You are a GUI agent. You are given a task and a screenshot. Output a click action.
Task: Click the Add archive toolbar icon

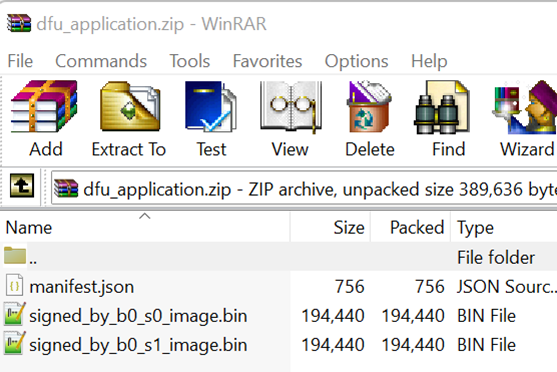[x=45, y=118]
